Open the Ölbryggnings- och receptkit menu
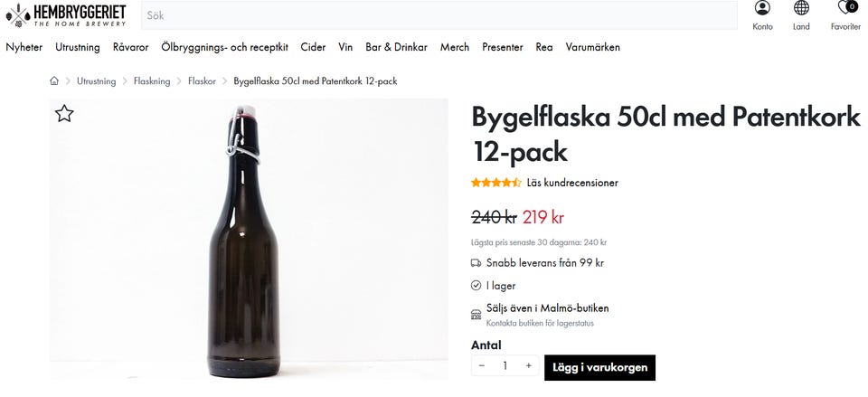868x397 pixels. pyautogui.click(x=224, y=47)
